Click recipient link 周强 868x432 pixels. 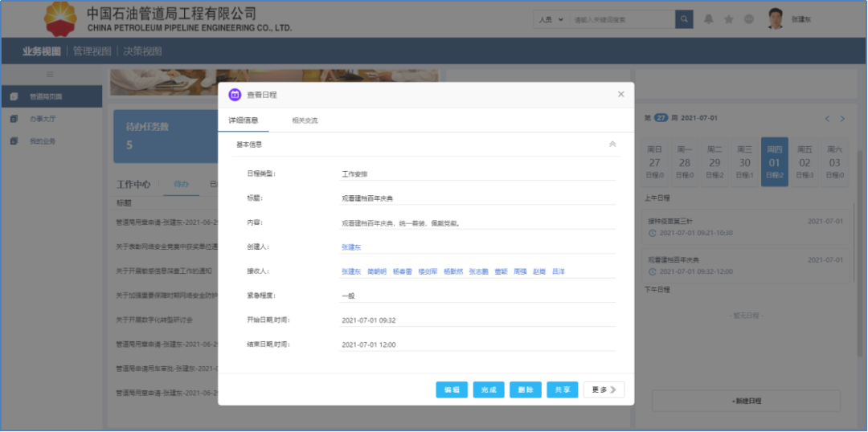pyautogui.click(x=520, y=271)
